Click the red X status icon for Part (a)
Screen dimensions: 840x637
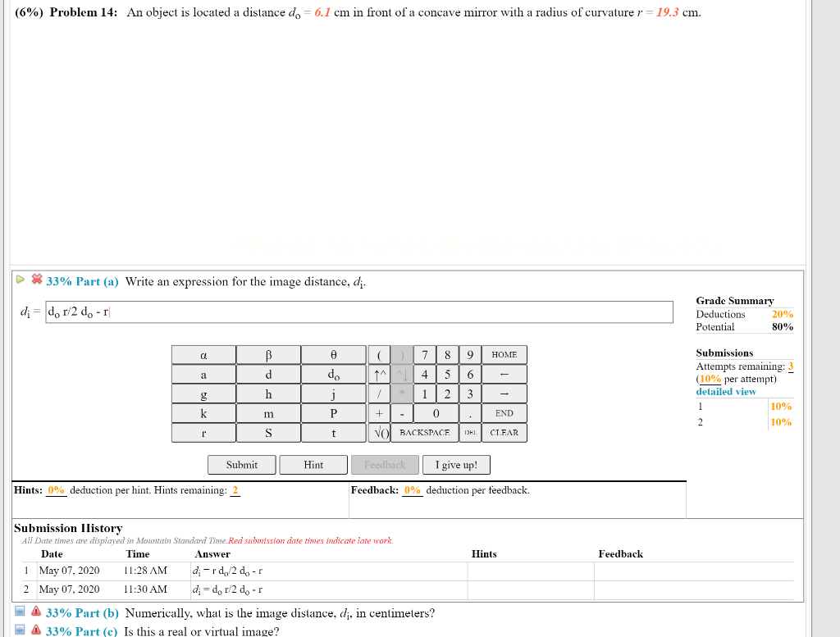[38, 281]
